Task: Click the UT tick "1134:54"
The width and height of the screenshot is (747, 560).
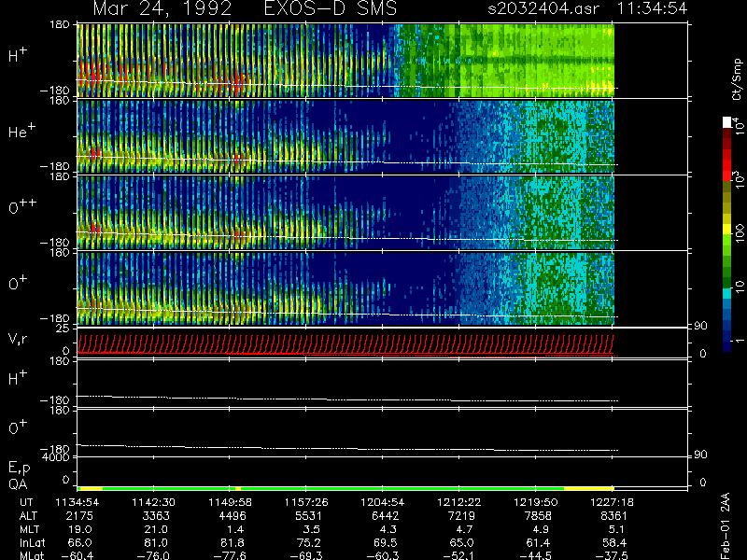Action: (78, 502)
